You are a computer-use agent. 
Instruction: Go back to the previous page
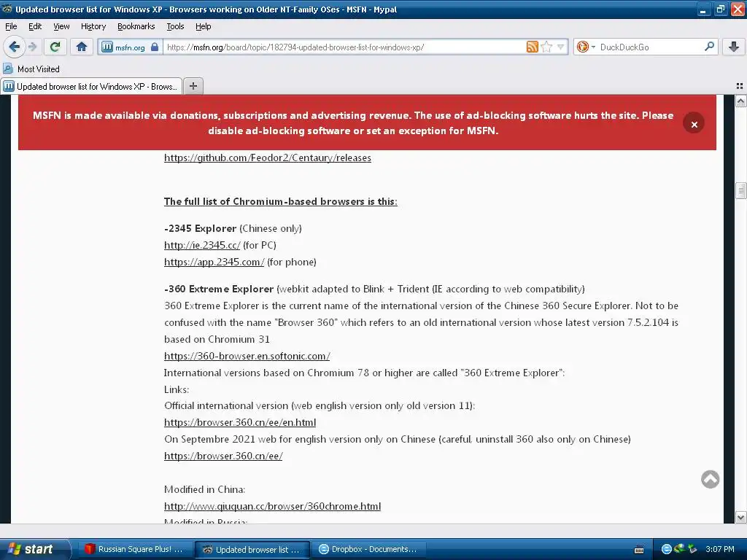pos(14,47)
